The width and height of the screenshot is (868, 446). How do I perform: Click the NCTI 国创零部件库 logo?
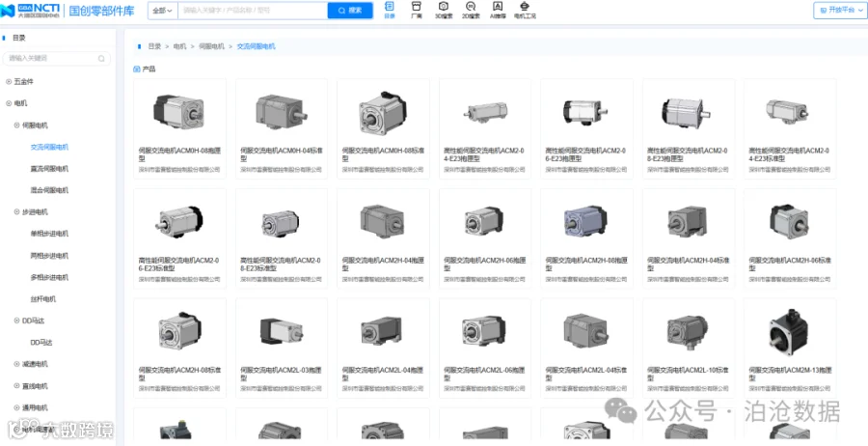pyautogui.click(x=68, y=10)
